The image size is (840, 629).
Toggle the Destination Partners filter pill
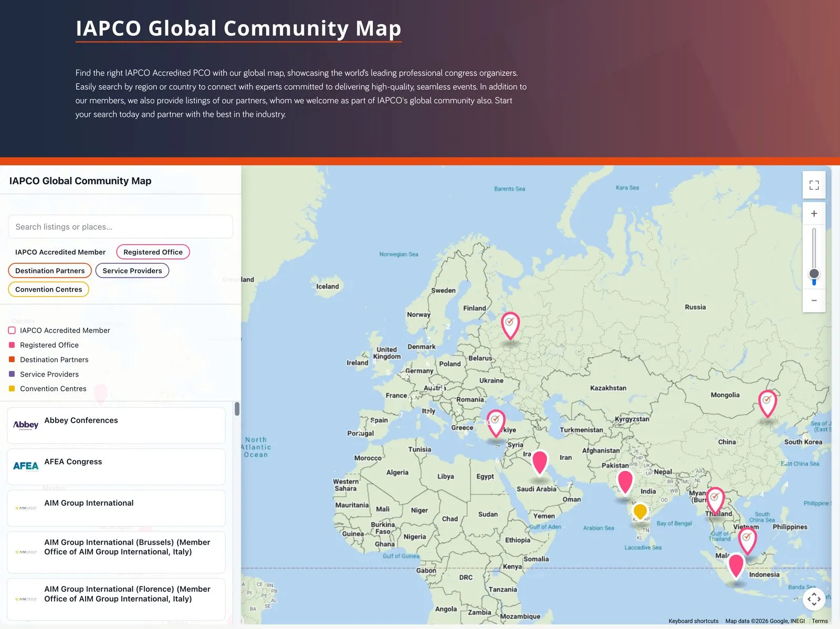(x=50, y=271)
